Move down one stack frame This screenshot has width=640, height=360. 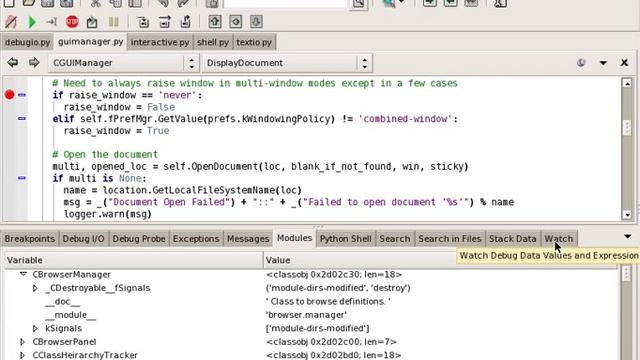256,22
